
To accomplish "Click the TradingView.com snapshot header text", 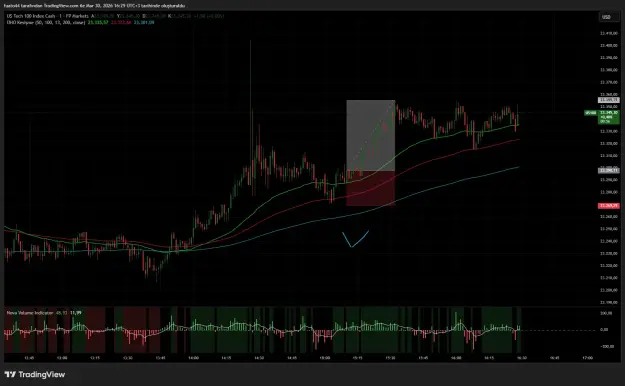I will (x=94, y=6).
